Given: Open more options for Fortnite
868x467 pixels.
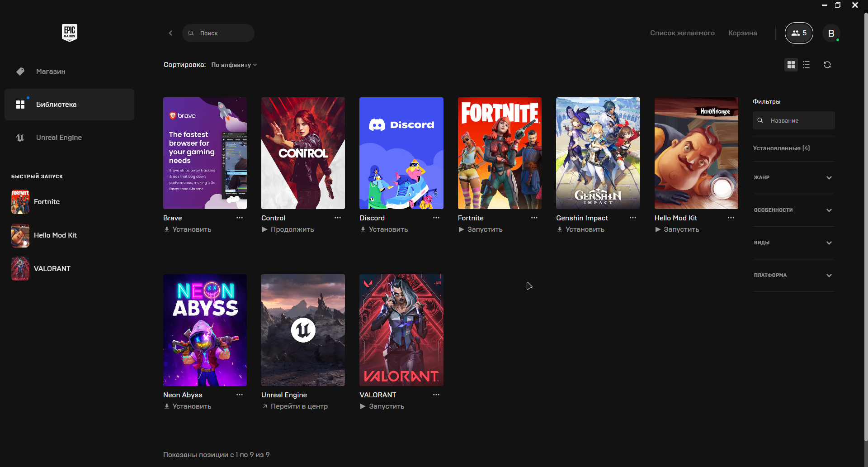Looking at the screenshot, I should (x=534, y=218).
